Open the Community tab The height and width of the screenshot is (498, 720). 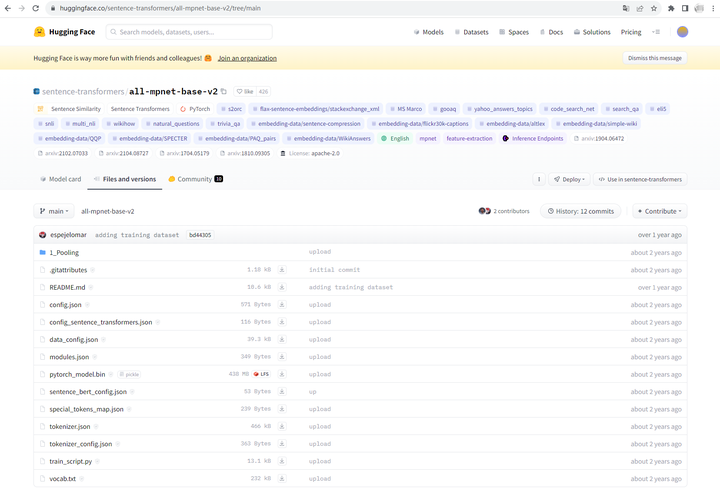tap(196, 179)
